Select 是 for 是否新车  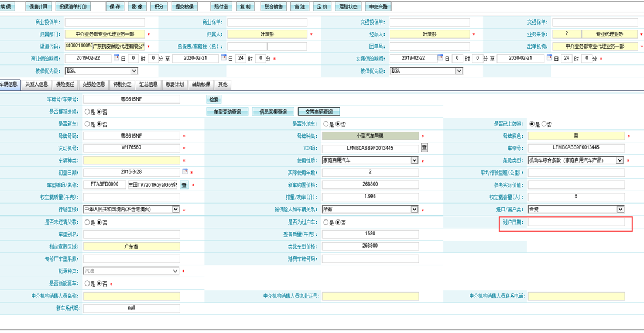tap(87, 124)
